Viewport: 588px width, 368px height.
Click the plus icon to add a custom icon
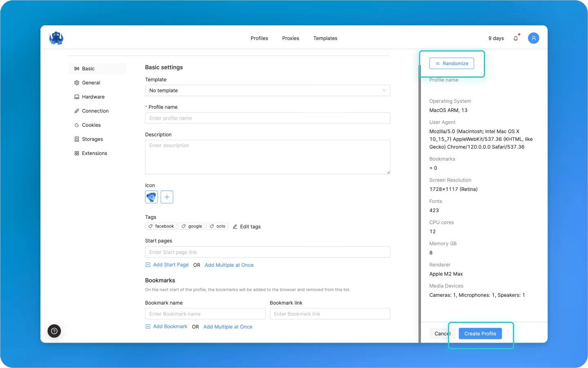click(x=167, y=197)
